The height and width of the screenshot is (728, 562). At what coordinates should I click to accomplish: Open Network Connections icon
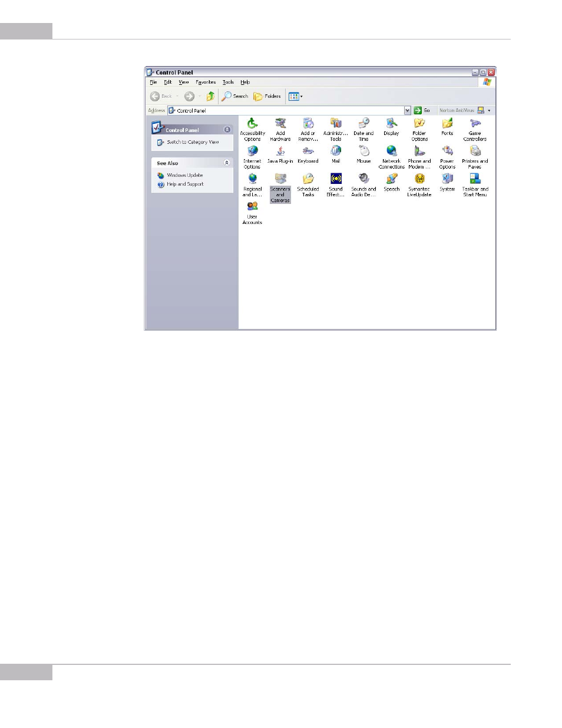pos(391,157)
